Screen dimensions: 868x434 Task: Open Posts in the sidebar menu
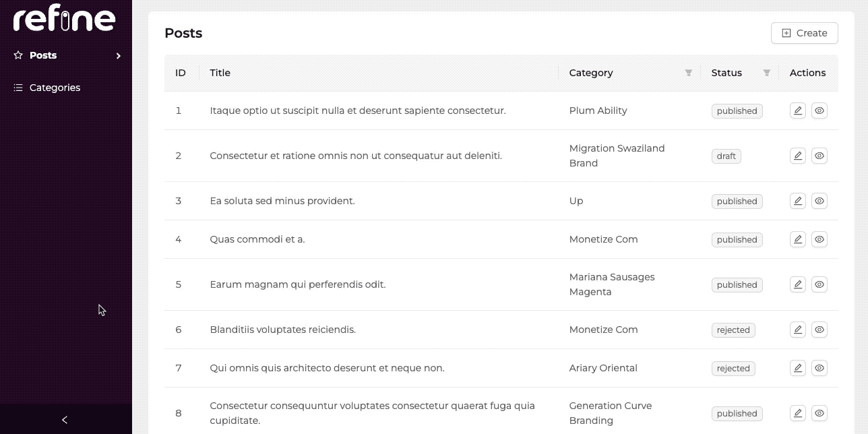pyautogui.click(x=43, y=55)
